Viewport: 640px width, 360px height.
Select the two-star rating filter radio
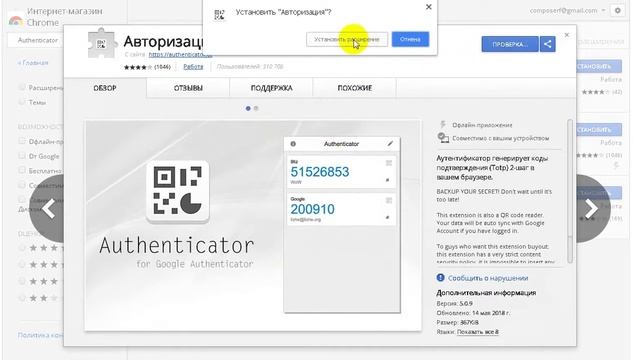pos(22,298)
